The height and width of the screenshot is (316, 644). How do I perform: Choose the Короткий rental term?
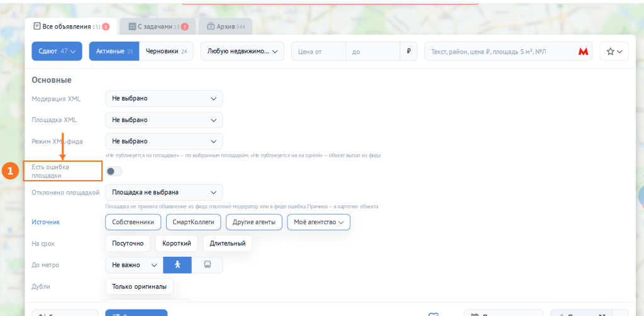click(x=177, y=244)
